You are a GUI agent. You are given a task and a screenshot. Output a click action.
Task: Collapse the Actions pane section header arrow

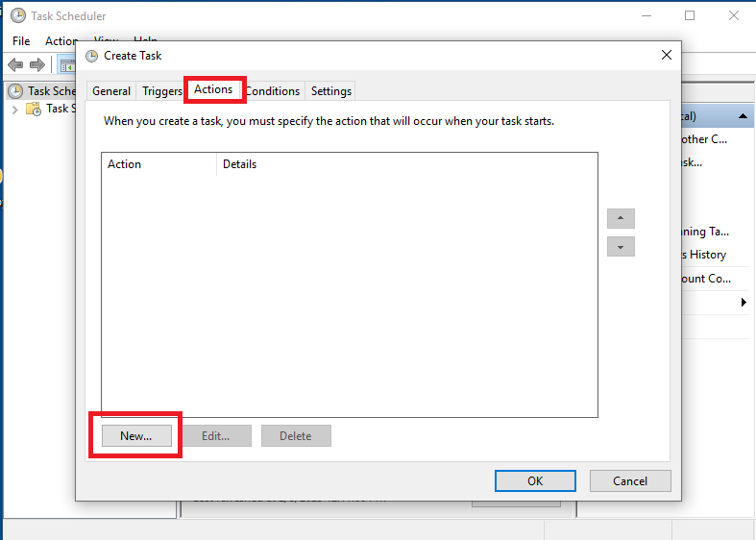point(744,116)
